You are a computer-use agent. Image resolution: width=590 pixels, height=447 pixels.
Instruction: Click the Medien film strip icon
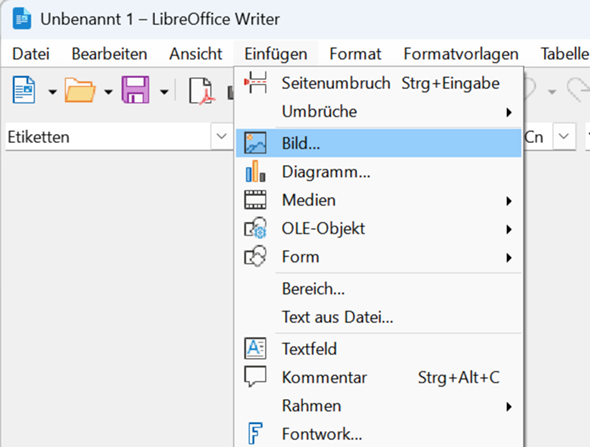pos(255,199)
